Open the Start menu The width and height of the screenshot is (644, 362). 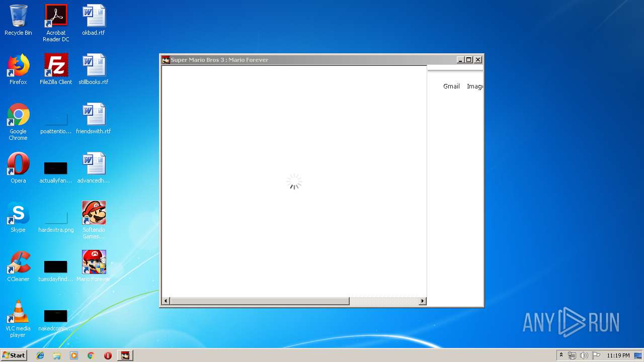14,355
